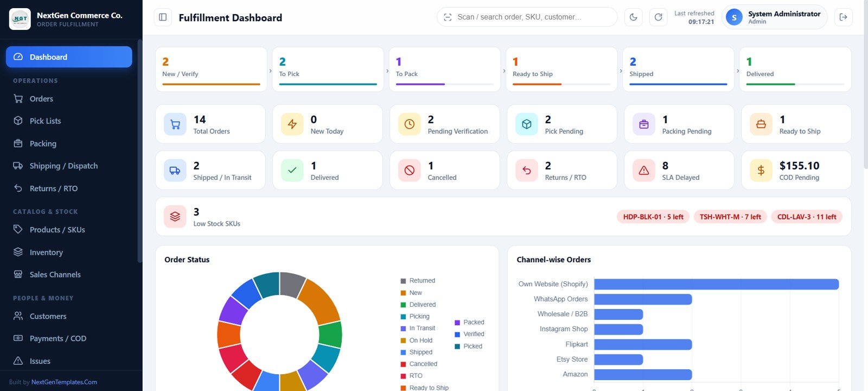Open Products / SKUs page
Screen dimensions: 868x391
[69, 230]
